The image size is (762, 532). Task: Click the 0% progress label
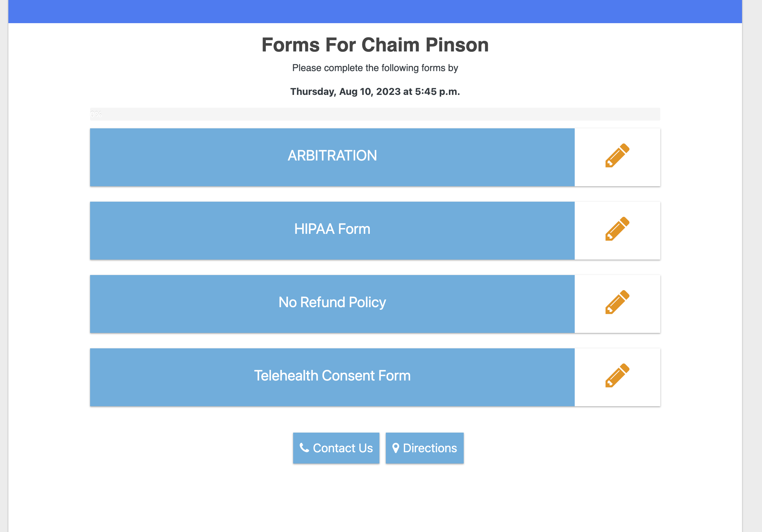(96, 114)
